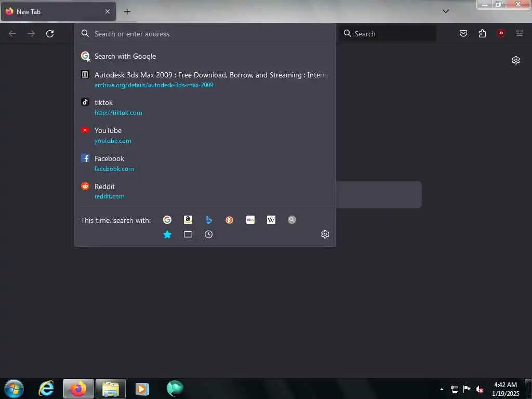The width and height of the screenshot is (532, 399).
Task: Click the tiktok favicon in suggestions
Action: coord(85,102)
